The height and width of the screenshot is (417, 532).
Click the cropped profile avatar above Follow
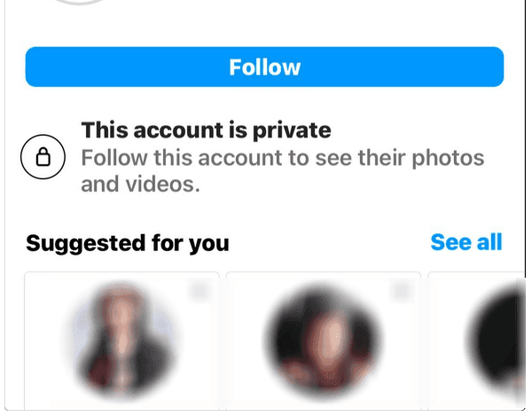click(79, 3)
